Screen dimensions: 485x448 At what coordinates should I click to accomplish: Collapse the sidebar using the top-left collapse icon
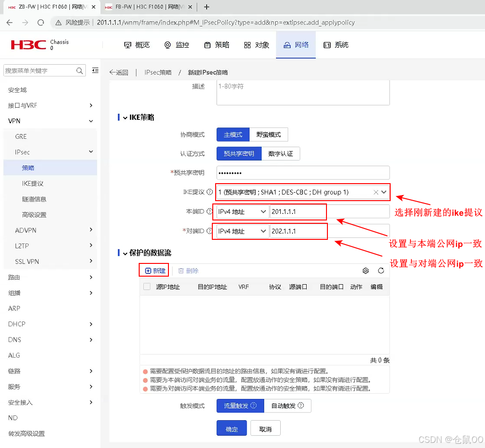coord(95,69)
